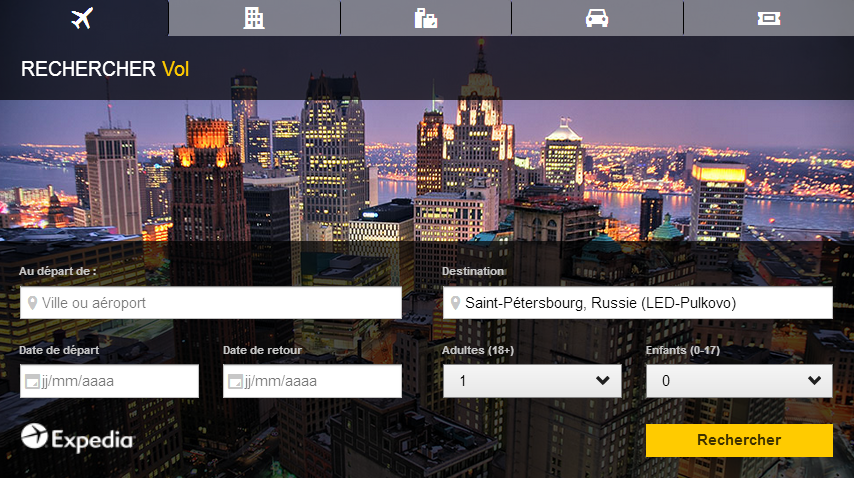
Task: Click the Saint-Pétersbourg destination text
Action: pos(600,303)
